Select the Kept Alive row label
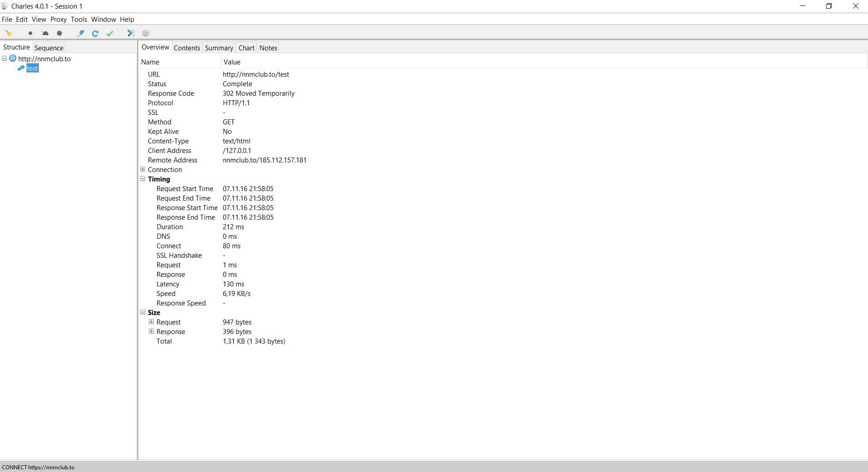Image resolution: width=868 pixels, height=472 pixels. (x=163, y=131)
